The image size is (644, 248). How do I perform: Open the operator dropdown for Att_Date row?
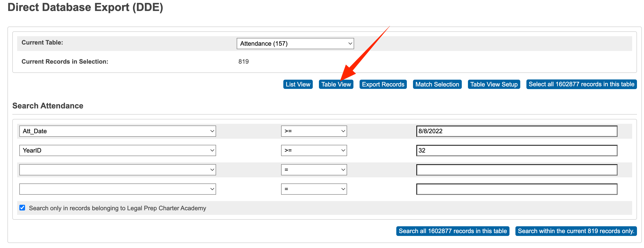(314, 131)
